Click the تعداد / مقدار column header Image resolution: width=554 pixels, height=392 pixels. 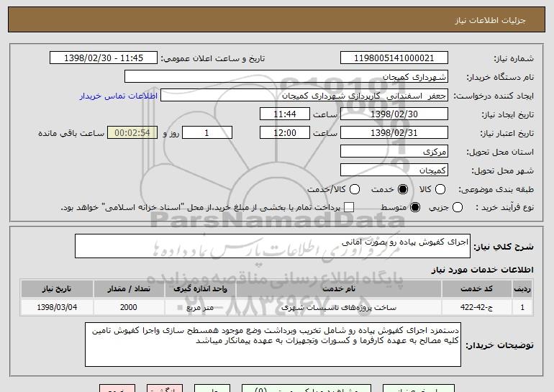[x=129, y=289]
